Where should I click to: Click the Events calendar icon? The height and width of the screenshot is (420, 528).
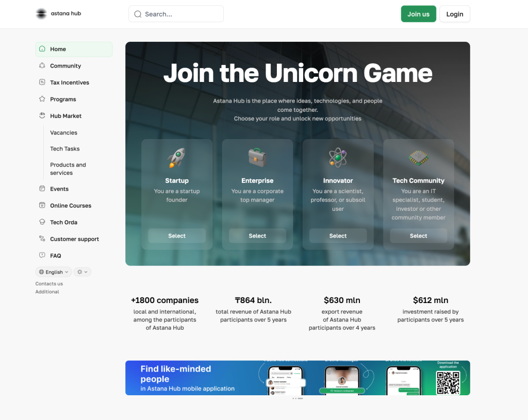pyautogui.click(x=42, y=189)
